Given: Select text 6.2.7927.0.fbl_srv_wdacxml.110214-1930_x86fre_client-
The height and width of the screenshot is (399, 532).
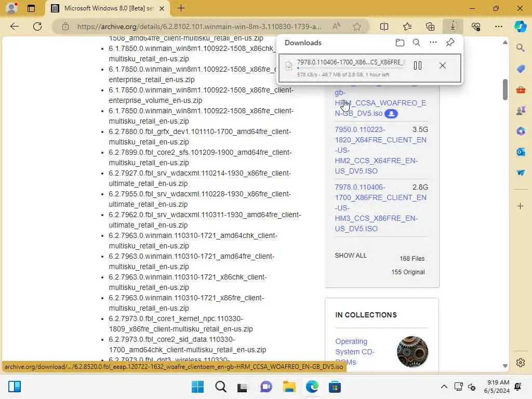Looking at the screenshot, I should pyautogui.click(x=200, y=173).
